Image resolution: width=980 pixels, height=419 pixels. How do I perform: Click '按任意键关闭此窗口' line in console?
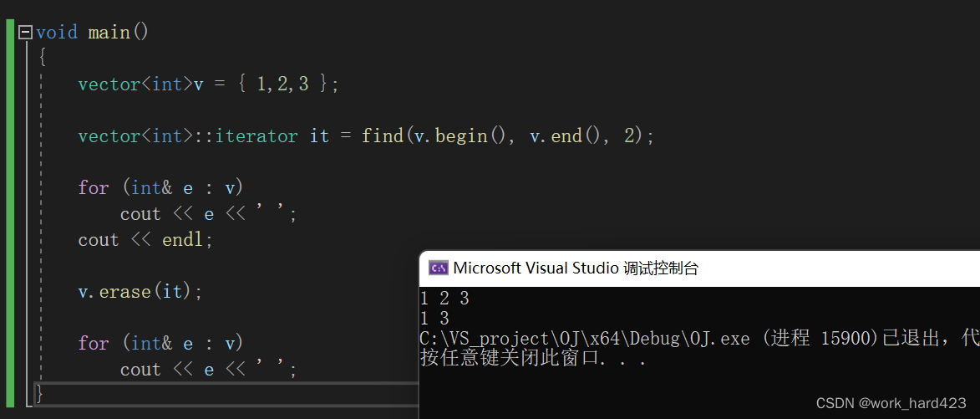533,359
